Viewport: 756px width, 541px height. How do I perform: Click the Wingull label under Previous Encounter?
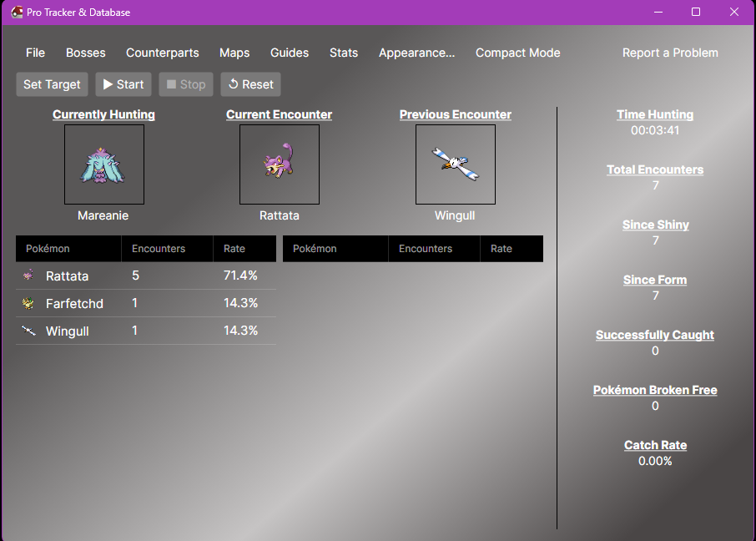[455, 215]
